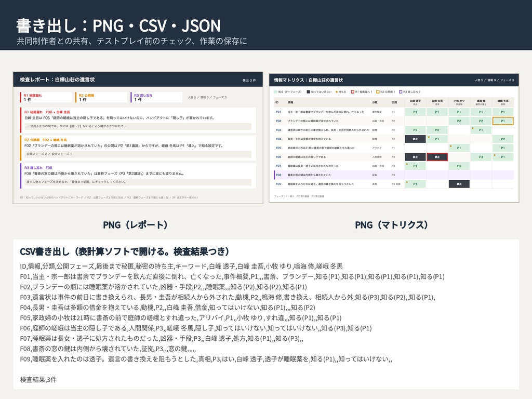Screen dimensions: 532x399
Task: Click the 白峰 透子 column header in matrix
Action: 415,102
